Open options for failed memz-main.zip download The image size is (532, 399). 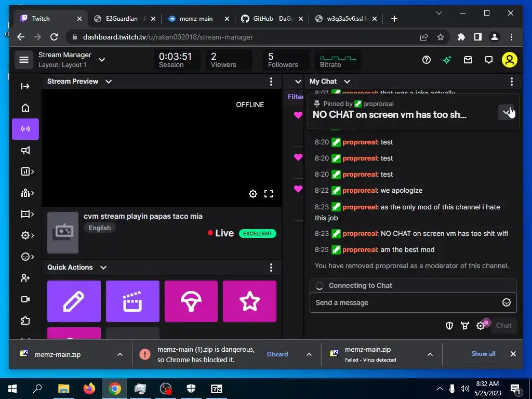point(430,354)
